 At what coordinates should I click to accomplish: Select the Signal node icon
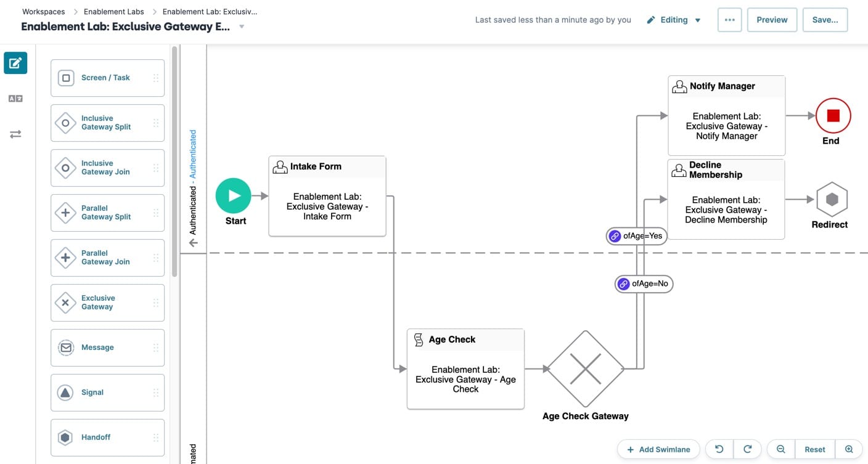click(66, 393)
